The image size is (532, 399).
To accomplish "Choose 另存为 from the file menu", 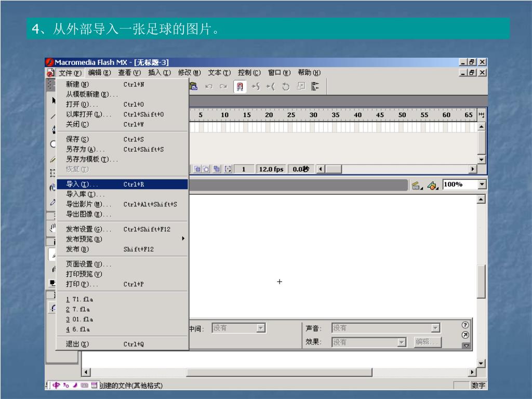I will 123,149.
